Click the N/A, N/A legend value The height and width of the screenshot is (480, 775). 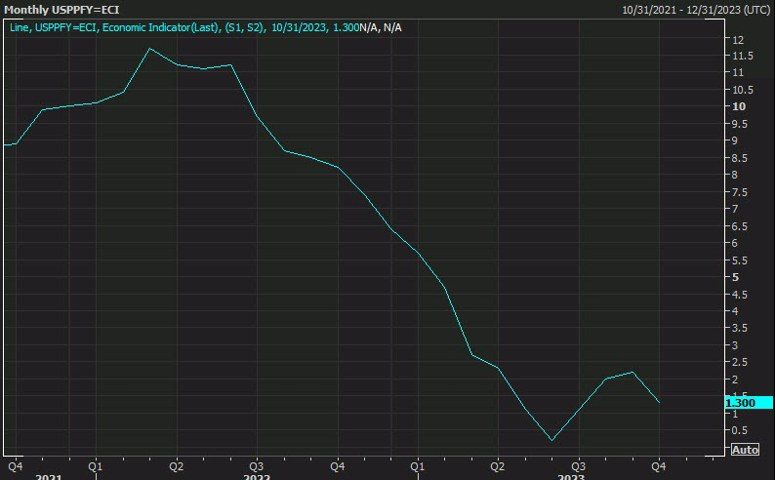[x=381, y=28]
